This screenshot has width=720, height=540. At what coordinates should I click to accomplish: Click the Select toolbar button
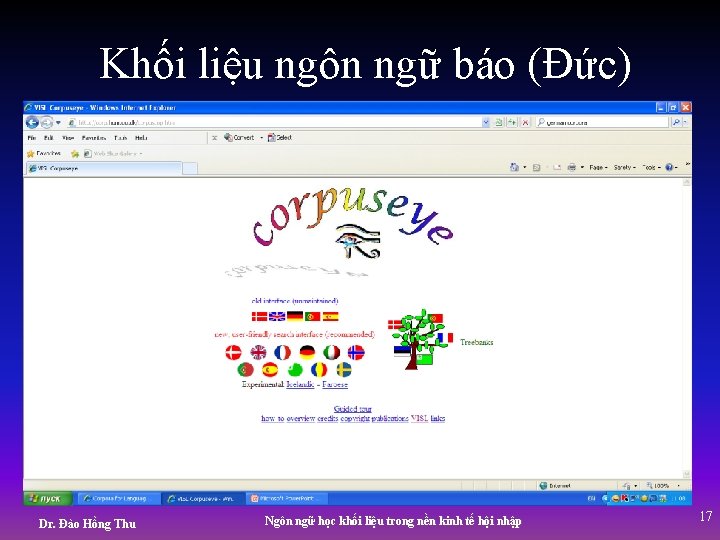click(x=280, y=137)
